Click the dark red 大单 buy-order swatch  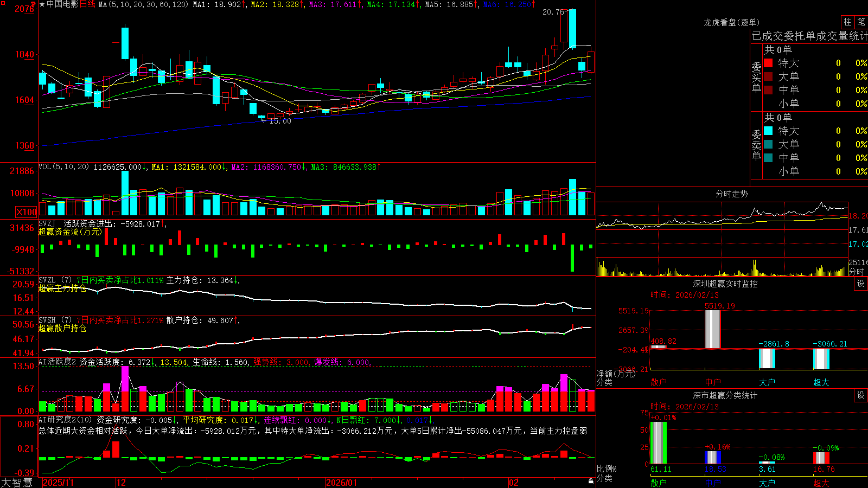tap(768, 76)
